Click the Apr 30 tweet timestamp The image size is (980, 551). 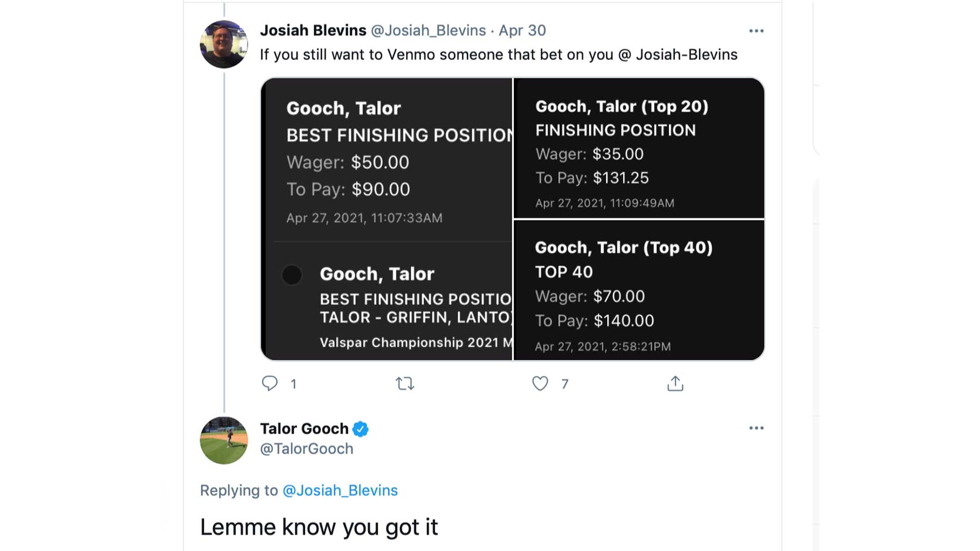[x=522, y=31]
